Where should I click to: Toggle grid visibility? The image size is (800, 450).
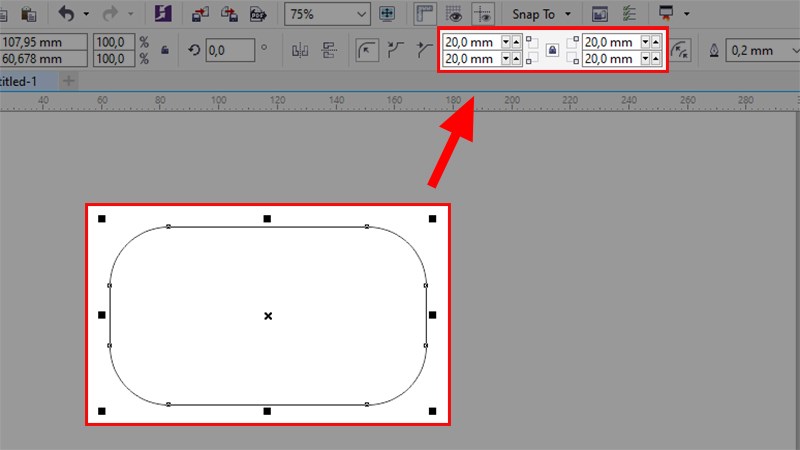pyautogui.click(x=453, y=14)
